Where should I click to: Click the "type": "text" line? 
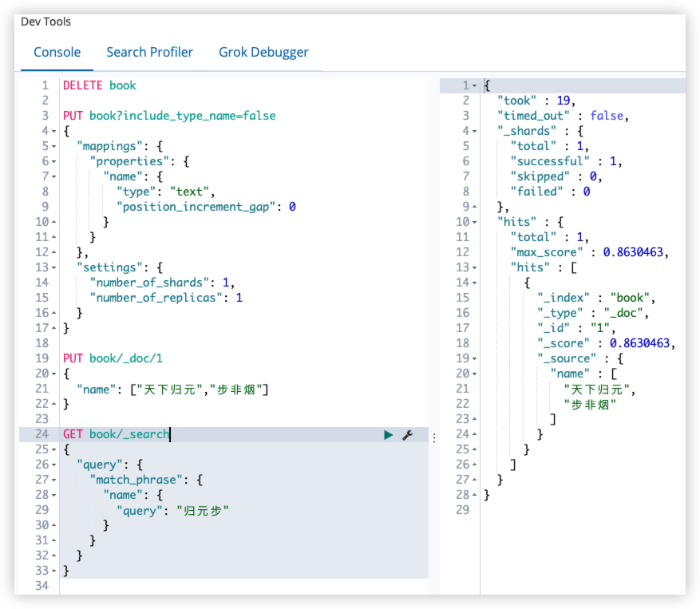click(x=166, y=192)
